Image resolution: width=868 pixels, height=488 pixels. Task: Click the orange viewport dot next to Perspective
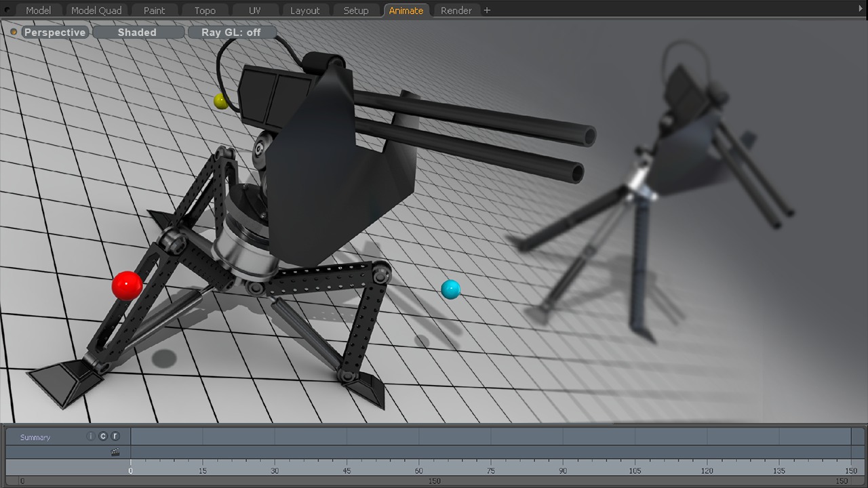[14, 32]
